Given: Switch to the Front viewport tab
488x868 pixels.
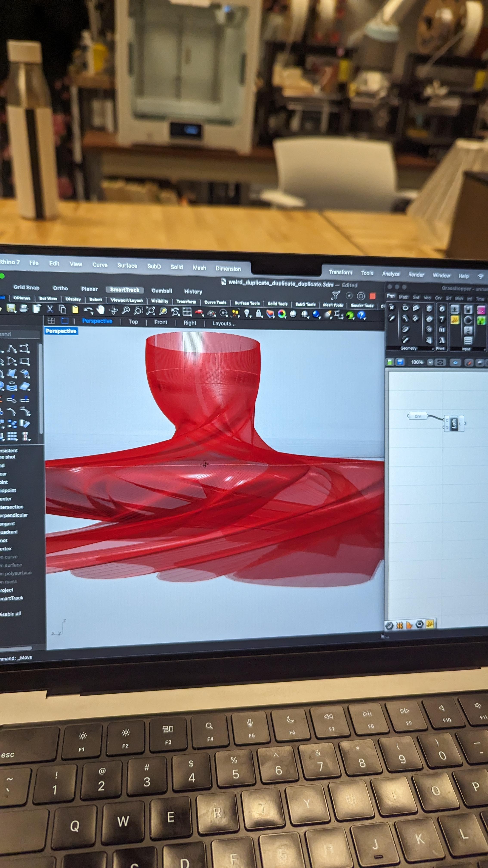Looking at the screenshot, I should coord(161,322).
